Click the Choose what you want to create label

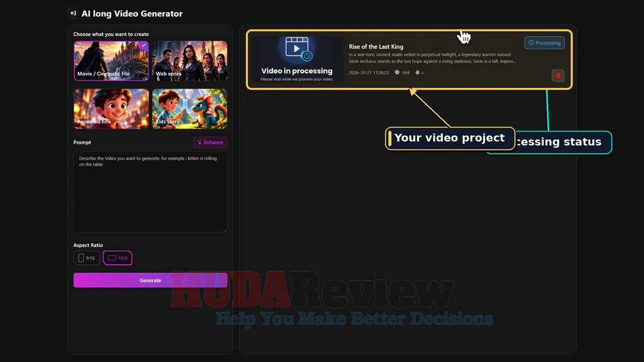coord(111,34)
